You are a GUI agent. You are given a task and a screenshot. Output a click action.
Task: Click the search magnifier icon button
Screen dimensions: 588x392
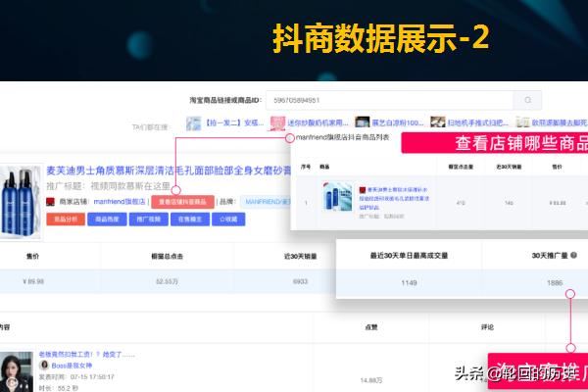(529, 100)
